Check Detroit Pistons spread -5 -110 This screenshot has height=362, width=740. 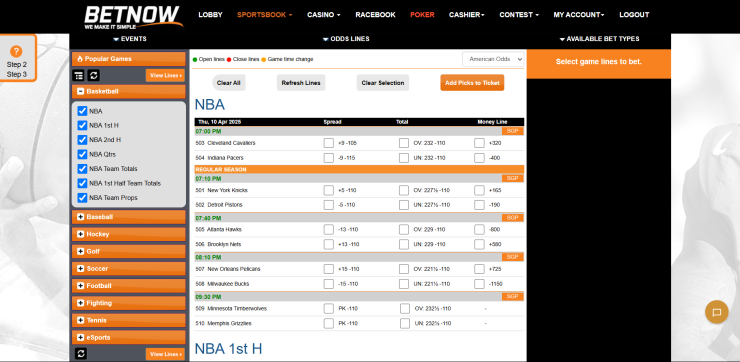(x=328, y=205)
